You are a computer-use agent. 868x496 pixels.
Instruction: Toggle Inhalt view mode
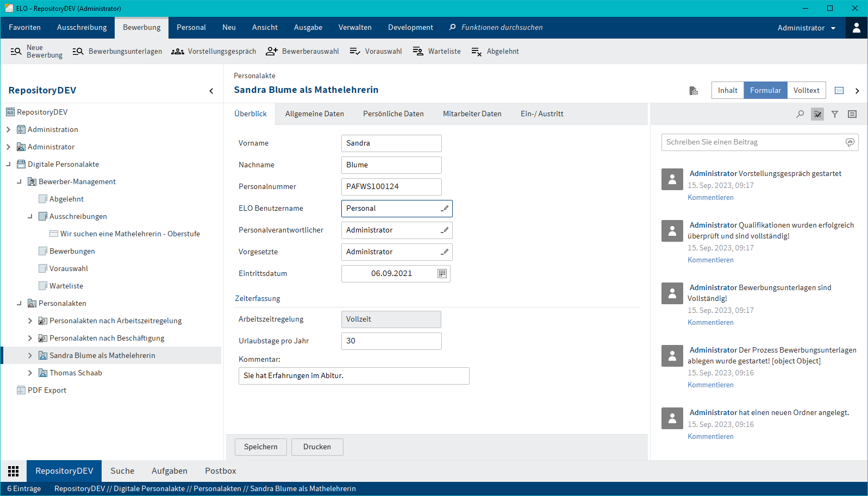tap(727, 90)
